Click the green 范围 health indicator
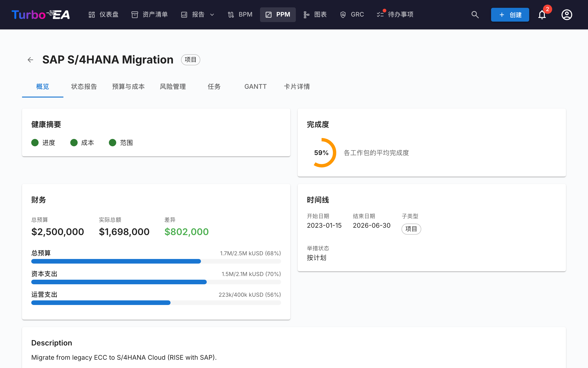 coord(113,143)
